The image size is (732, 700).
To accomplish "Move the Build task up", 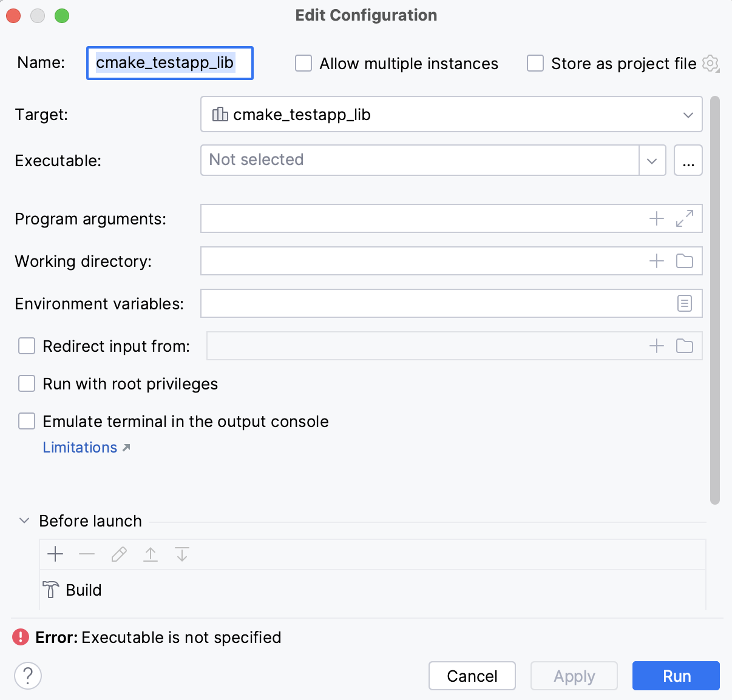I will click(x=151, y=554).
